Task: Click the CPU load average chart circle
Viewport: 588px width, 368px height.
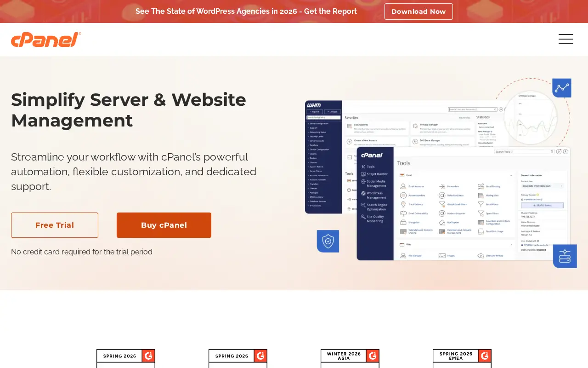Action: 530,117
